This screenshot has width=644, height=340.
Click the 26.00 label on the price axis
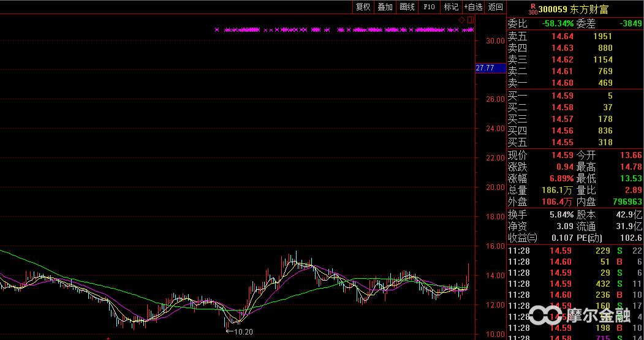(x=495, y=99)
